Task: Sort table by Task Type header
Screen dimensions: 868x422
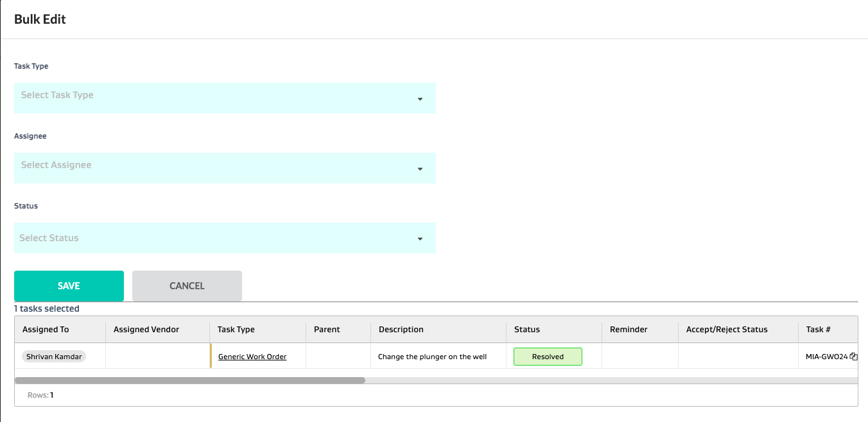Action: pyautogui.click(x=236, y=329)
